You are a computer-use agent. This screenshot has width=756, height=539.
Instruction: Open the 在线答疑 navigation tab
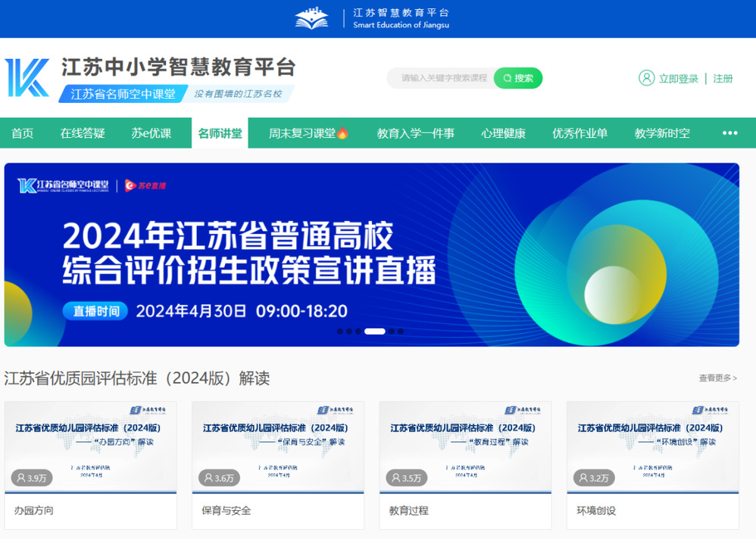(x=83, y=133)
